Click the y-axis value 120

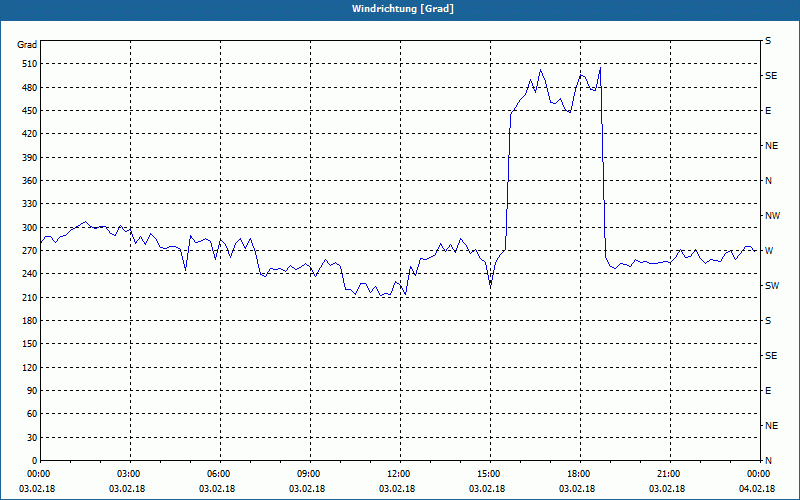click(30, 367)
